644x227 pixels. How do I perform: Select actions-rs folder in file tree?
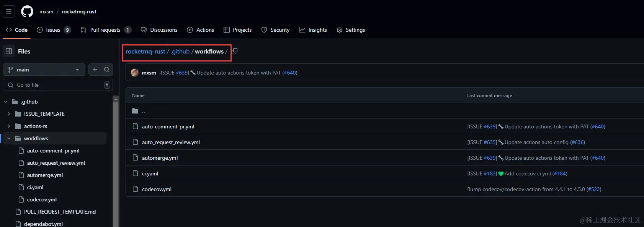tap(36, 126)
